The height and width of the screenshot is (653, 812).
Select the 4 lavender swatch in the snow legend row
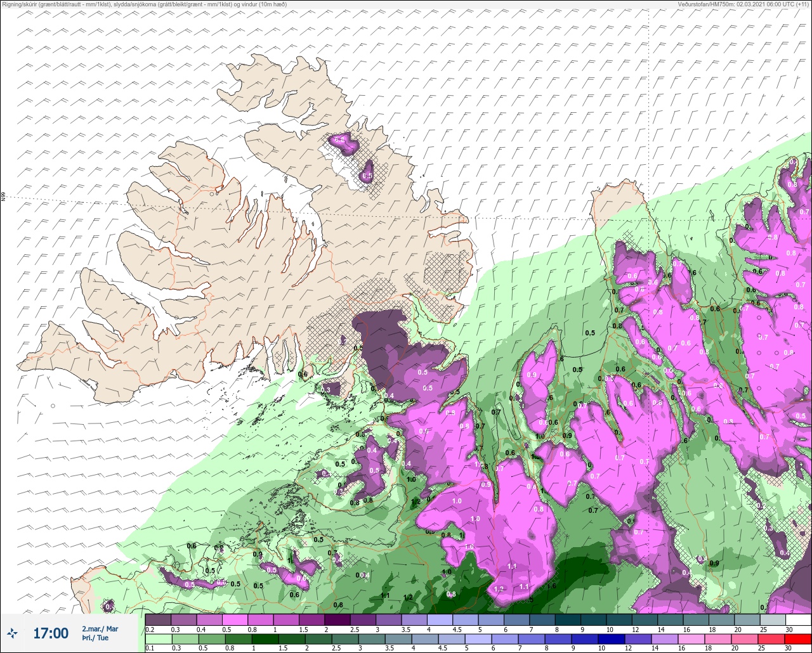[x=440, y=619]
